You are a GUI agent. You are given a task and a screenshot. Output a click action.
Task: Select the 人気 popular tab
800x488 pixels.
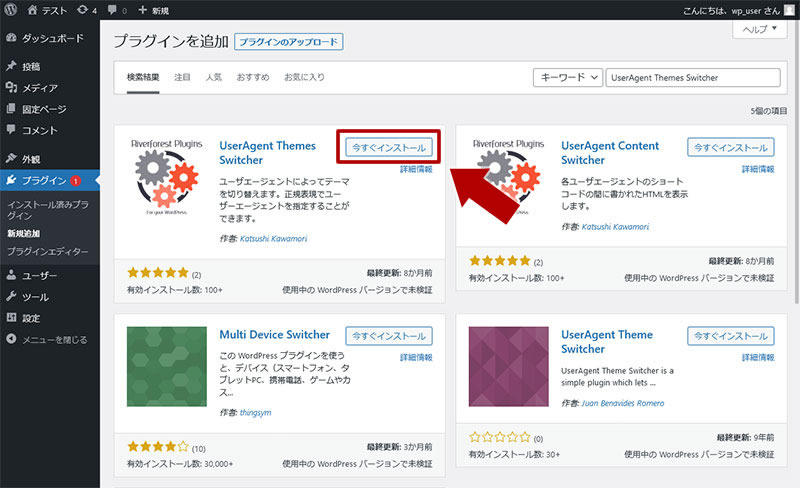point(213,78)
